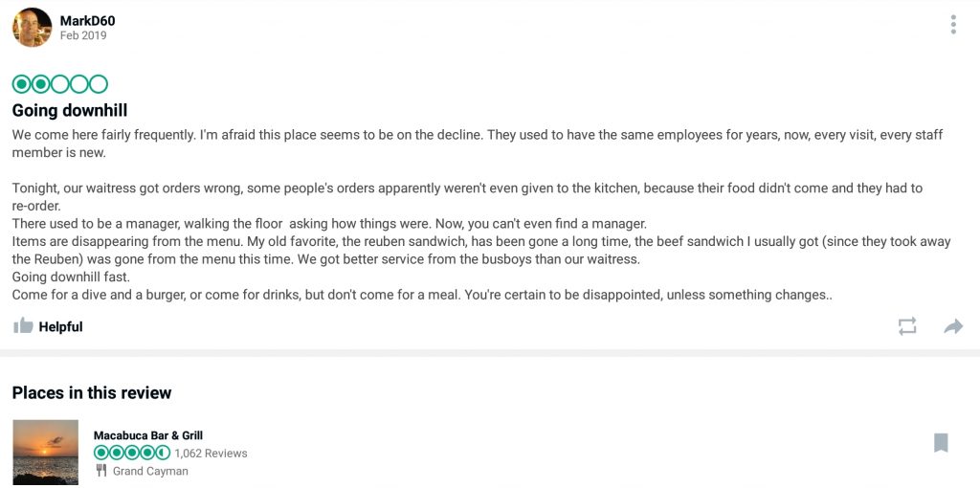Image resolution: width=980 pixels, height=488 pixels.
Task: Share this review with arrow icon
Action: coord(953,326)
